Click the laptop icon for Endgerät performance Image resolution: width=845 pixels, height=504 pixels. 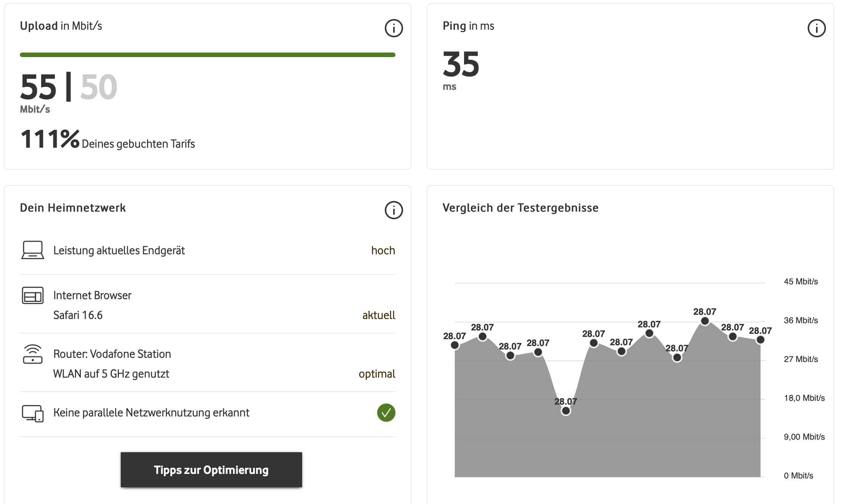click(33, 250)
